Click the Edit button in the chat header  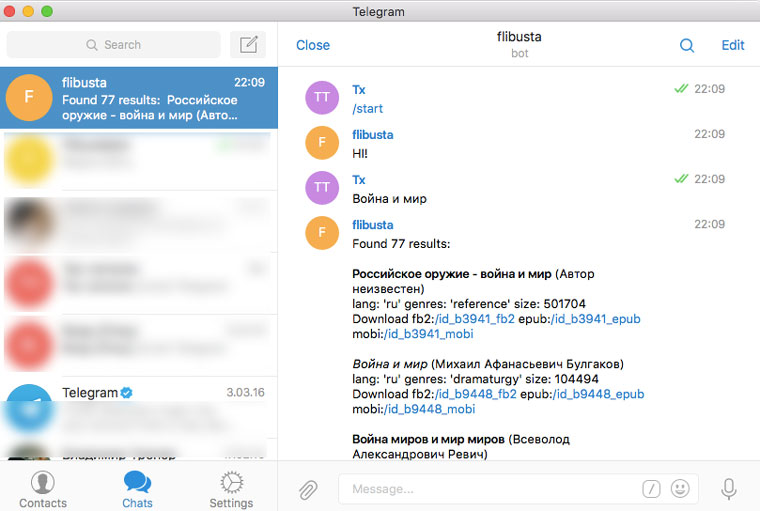coord(732,45)
